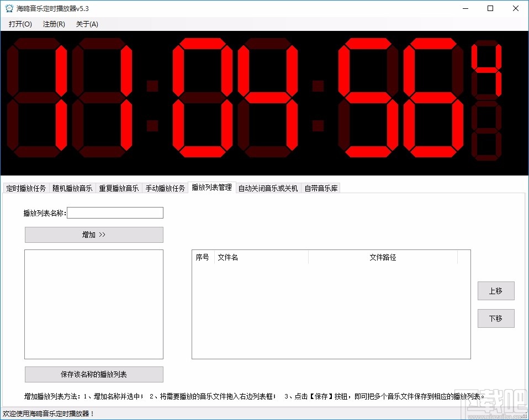
Task: Open the 重复播放音乐 tab
Action: (x=118, y=188)
